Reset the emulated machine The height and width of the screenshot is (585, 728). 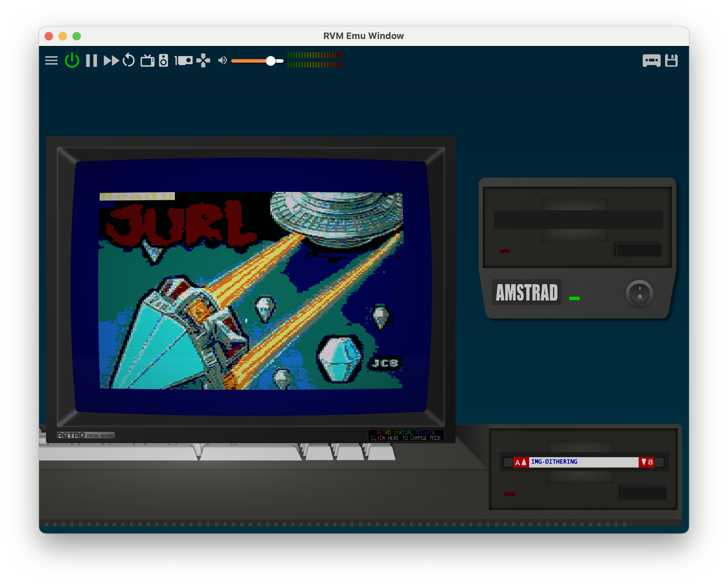129,60
